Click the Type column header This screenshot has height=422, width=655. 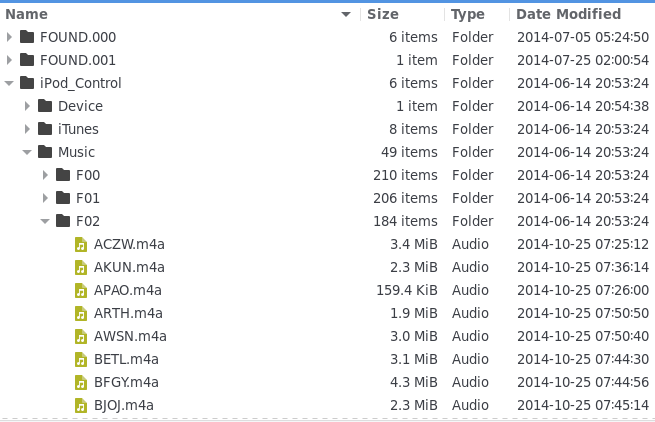[467, 15]
